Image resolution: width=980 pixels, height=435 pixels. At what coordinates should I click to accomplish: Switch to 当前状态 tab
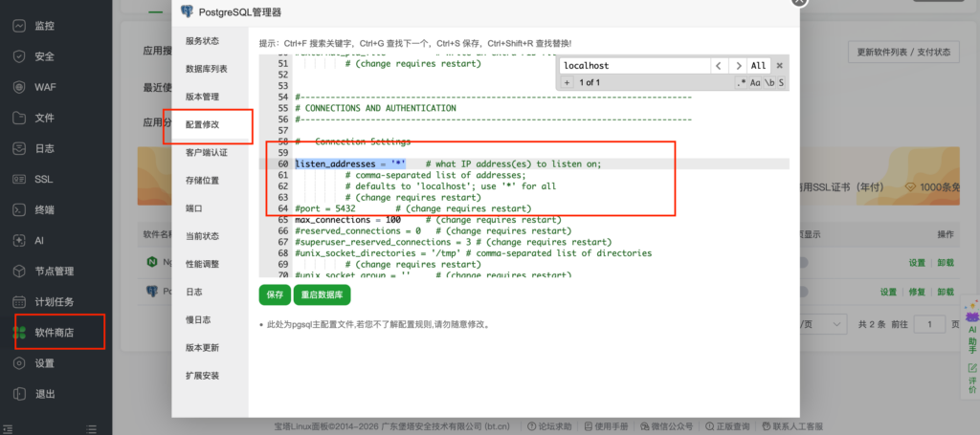pos(203,236)
